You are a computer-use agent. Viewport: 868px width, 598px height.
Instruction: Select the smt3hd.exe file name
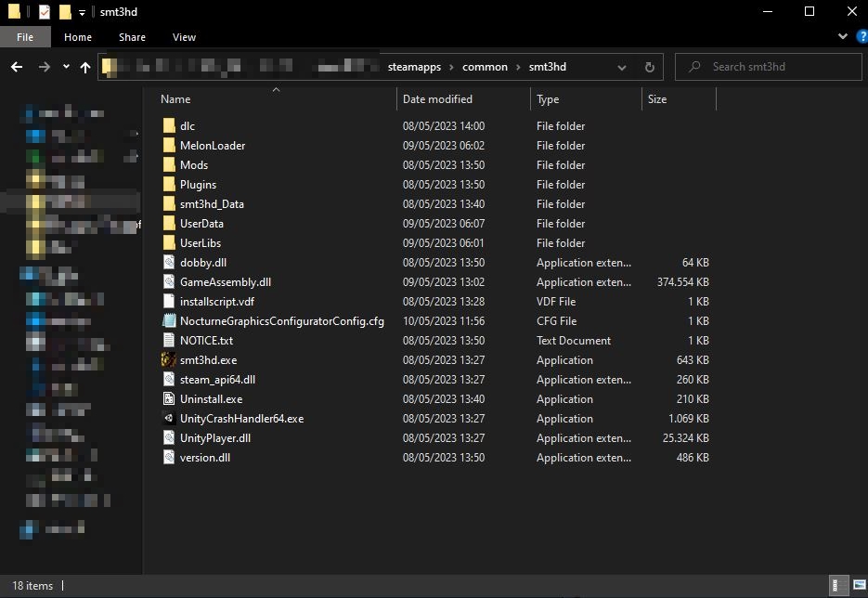pyautogui.click(x=208, y=360)
